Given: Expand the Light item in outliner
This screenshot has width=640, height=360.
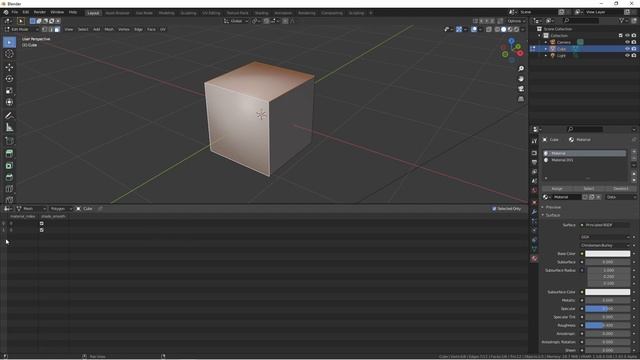Looking at the screenshot, I should [546, 55].
